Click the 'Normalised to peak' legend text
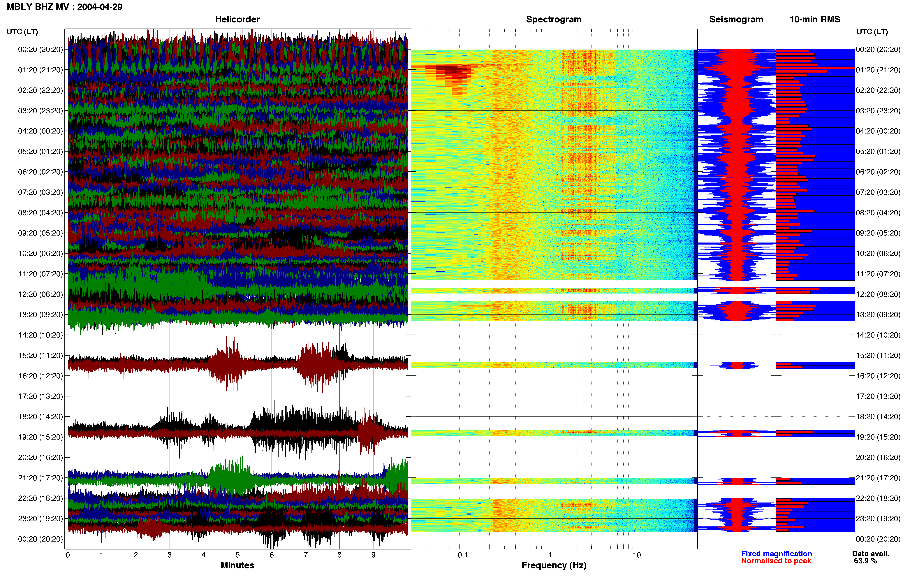 click(776, 561)
